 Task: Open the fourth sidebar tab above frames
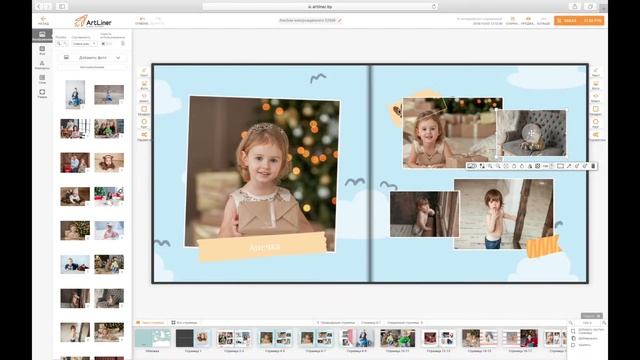pos(42,79)
